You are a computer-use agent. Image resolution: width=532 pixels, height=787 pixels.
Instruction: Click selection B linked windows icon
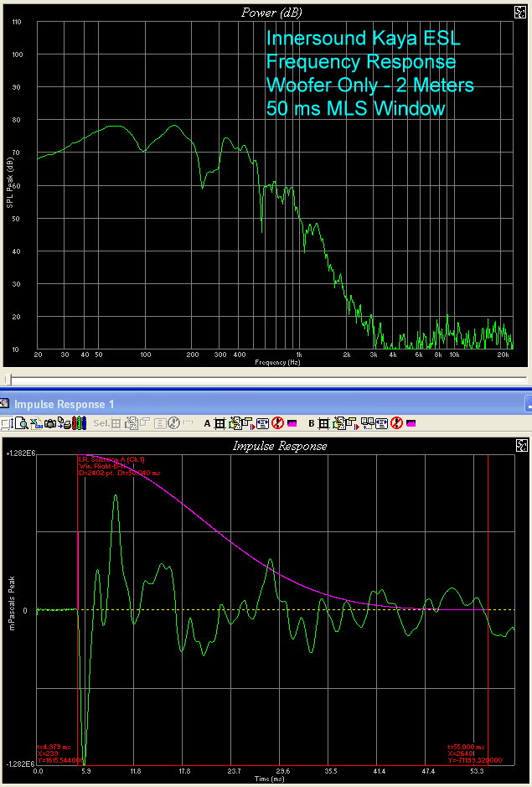(368, 423)
